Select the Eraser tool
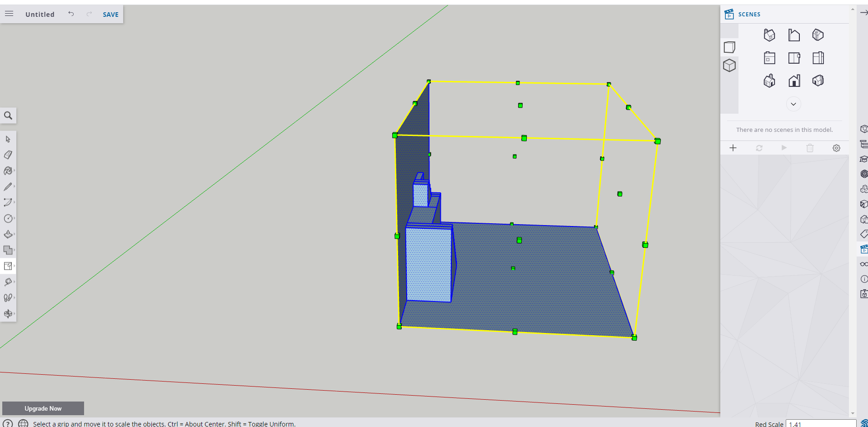This screenshot has height=427, width=868. pyautogui.click(x=8, y=155)
